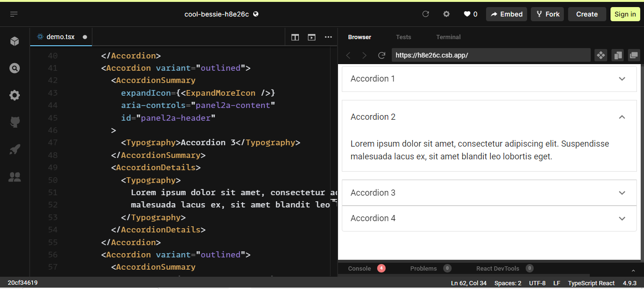644x289 pixels.
Task: Open the GitHub sidebar icon
Action: (x=15, y=123)
